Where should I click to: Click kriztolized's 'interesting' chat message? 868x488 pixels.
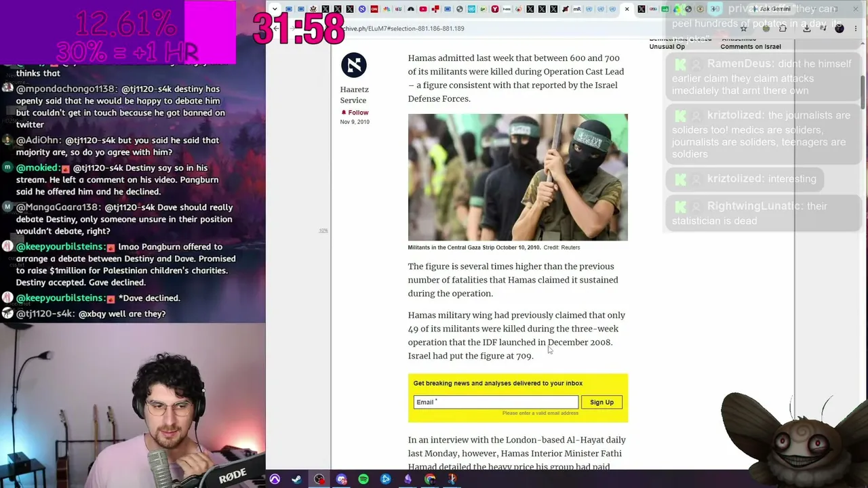tap(791, 179)
